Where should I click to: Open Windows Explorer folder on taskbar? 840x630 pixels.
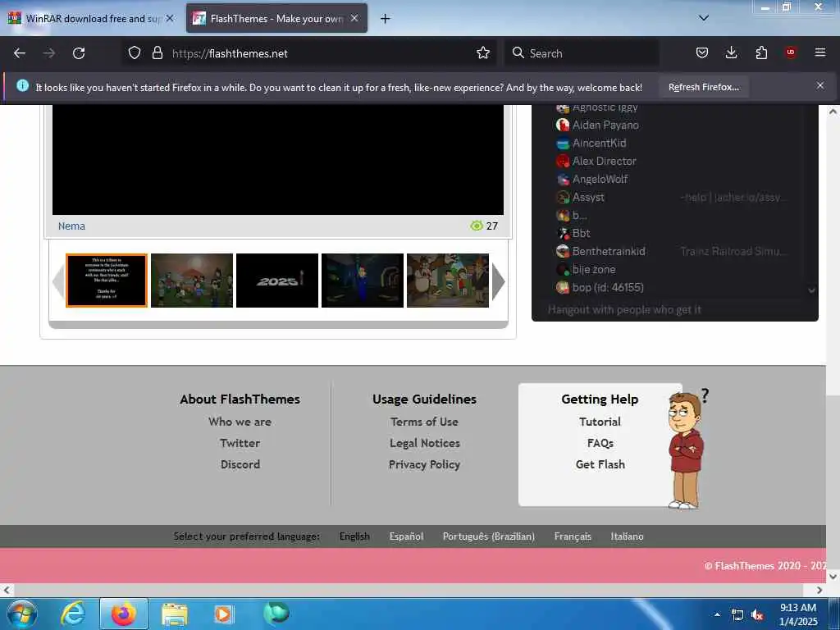pos(175,614)
